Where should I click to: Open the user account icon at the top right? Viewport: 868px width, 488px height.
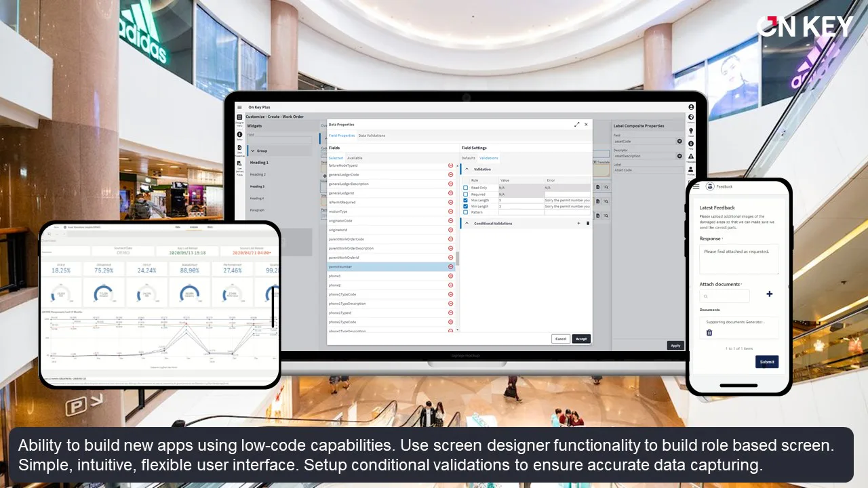coord(691,107)
